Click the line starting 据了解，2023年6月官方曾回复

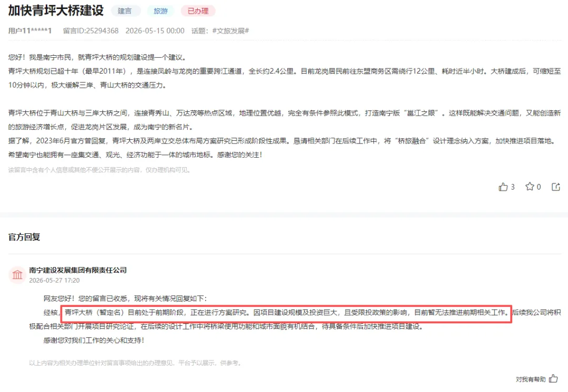click(x=283, y=141)
